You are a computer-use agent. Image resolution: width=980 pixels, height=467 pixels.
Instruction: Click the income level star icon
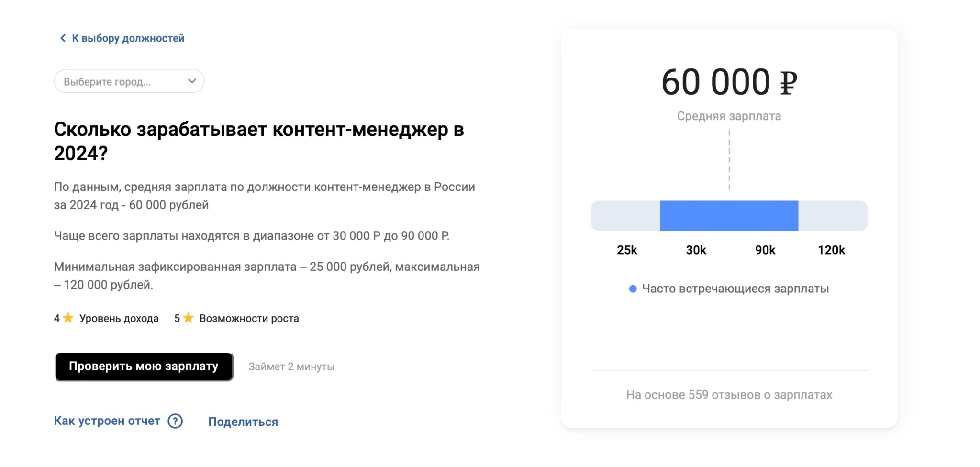[x=68, y=318]
